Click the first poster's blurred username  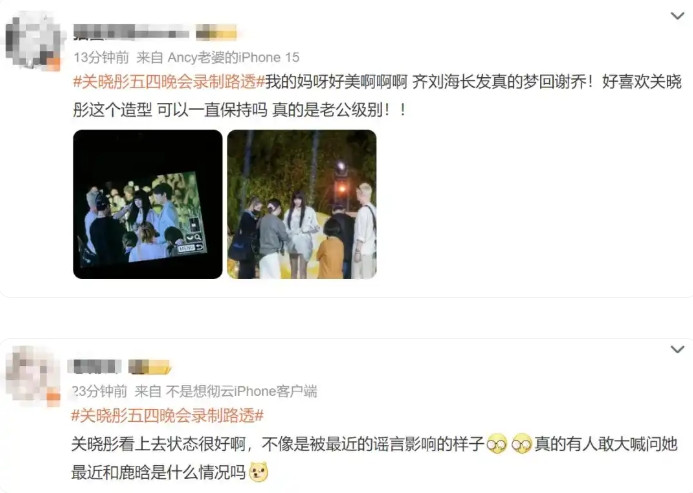[x=131, y=32]
